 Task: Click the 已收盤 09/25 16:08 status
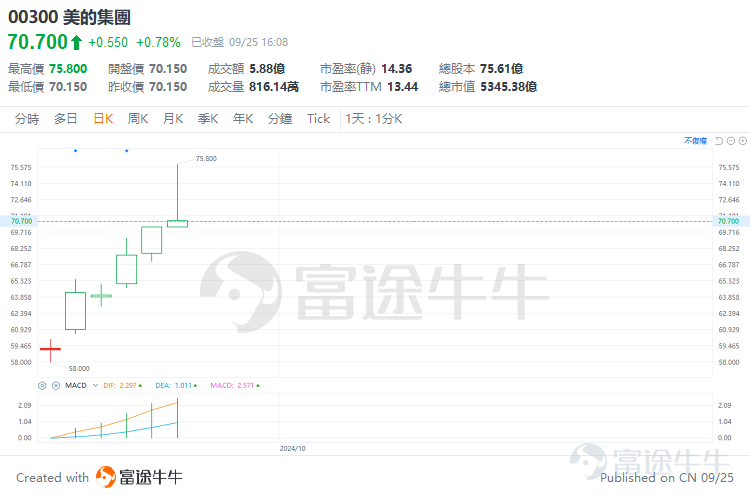(x=240, y=43)
